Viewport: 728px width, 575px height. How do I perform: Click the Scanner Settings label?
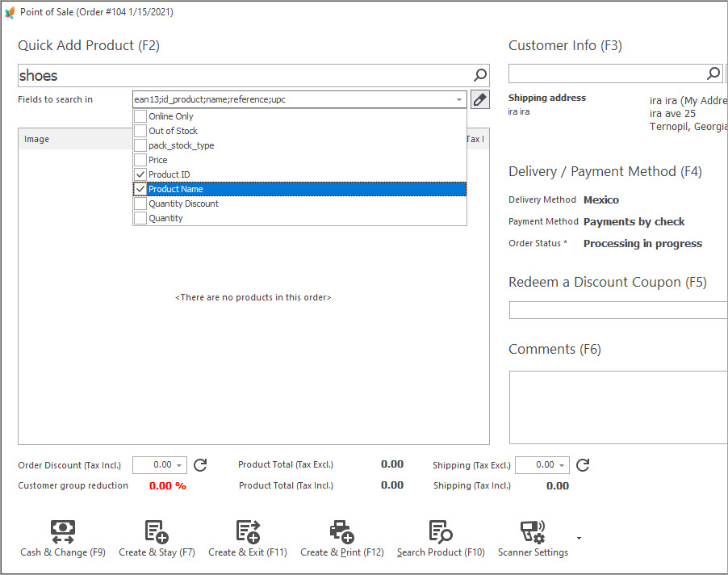(533, 552)
